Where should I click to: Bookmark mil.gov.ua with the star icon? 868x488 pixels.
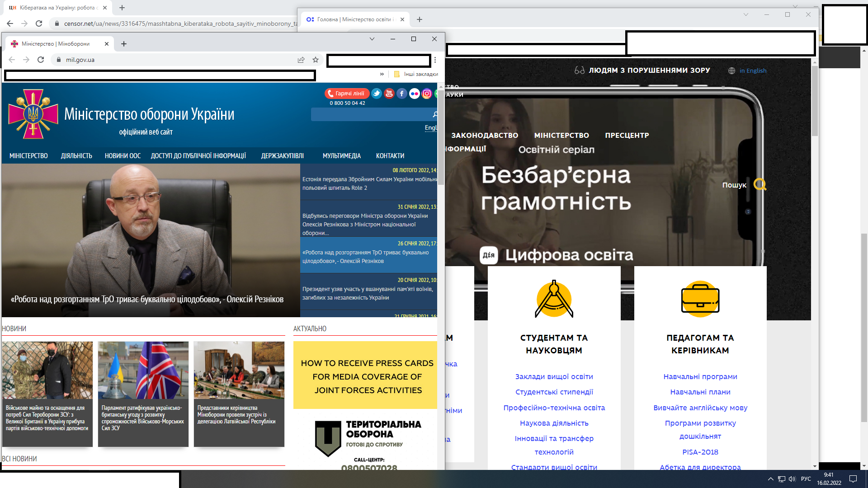tap(316, 60)
